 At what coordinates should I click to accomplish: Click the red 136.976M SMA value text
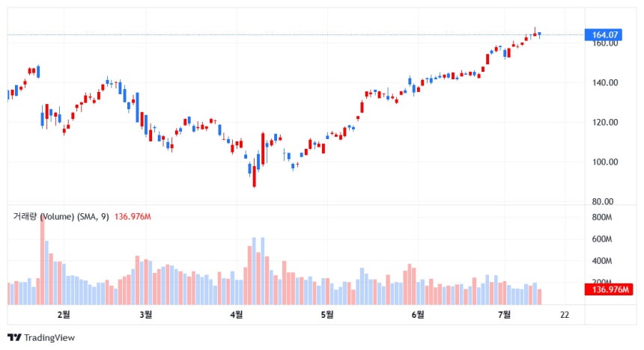pyautogui.click(x=133, y=217)
